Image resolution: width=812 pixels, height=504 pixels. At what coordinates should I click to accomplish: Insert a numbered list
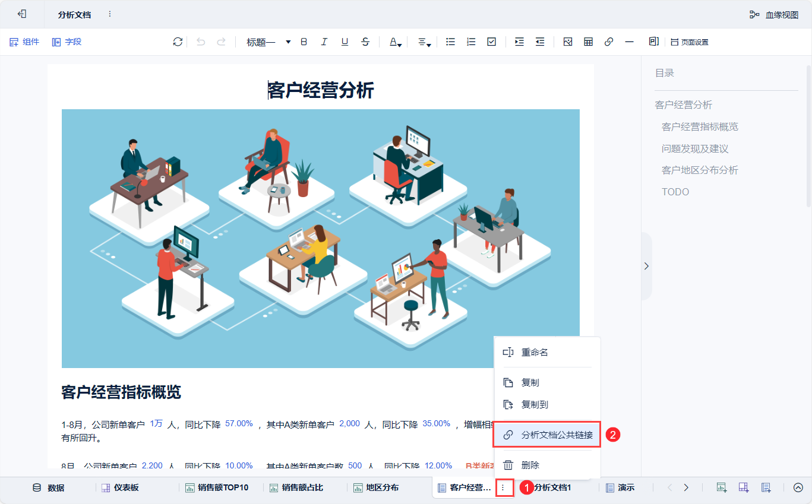[x=471, y=42]
